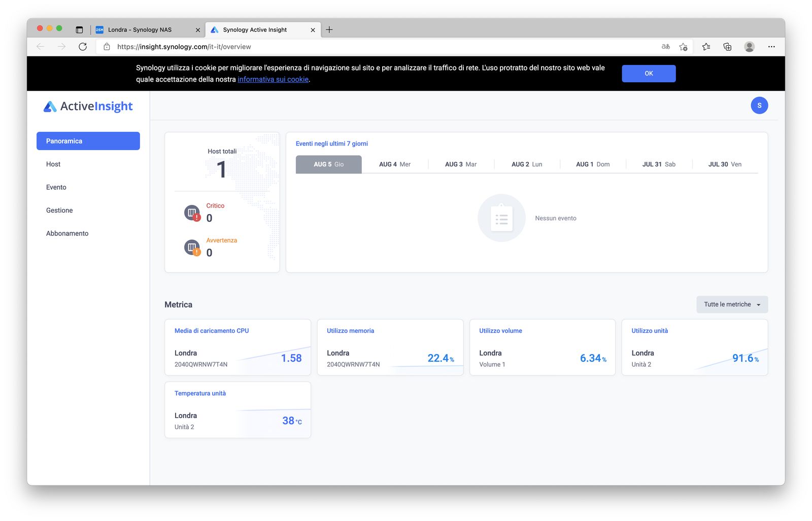Open a new browser tab with plus

[x=329, y=29]
